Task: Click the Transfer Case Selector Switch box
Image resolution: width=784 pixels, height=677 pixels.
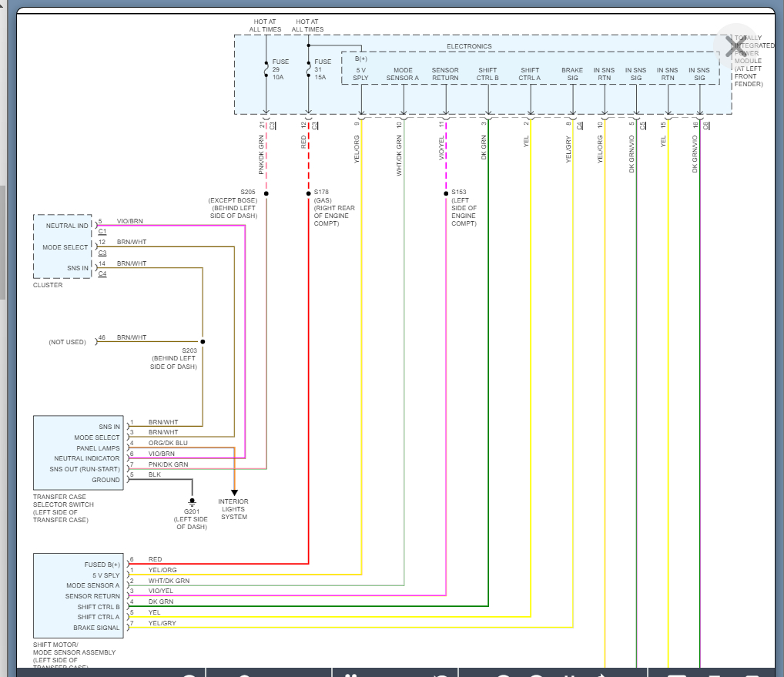Action: pyautogui.click(x=77, y=453)
